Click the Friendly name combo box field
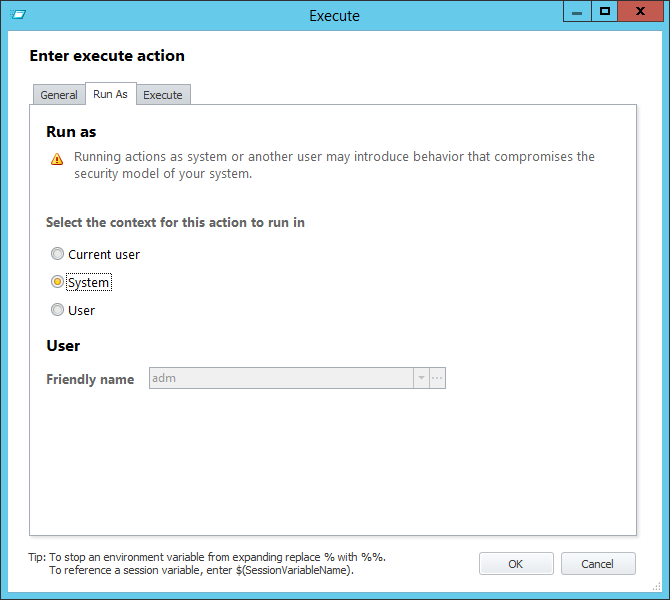This screenshot has width=670, height=600. (280, 378)
